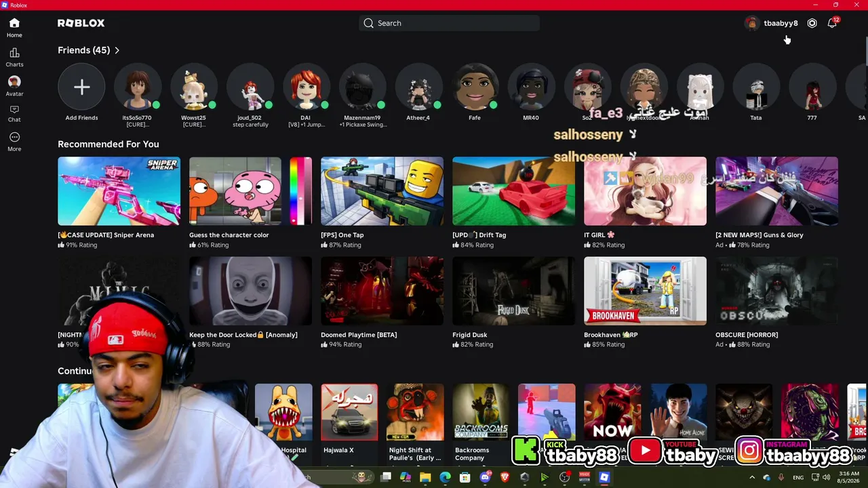The image size is (868, 488).
Task: Open the Brookhaven RP game thumbnail
Action: pos(645,291)
